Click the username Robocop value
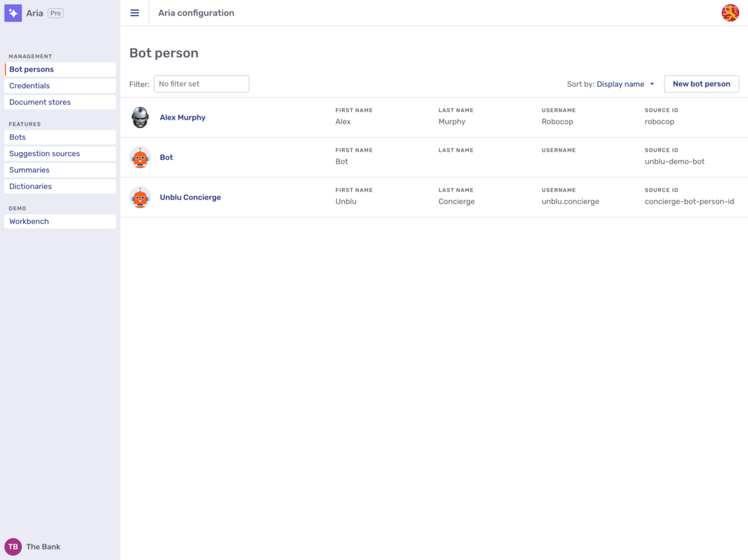The height and width of the screenshot is (560, 748). point(557,122)
